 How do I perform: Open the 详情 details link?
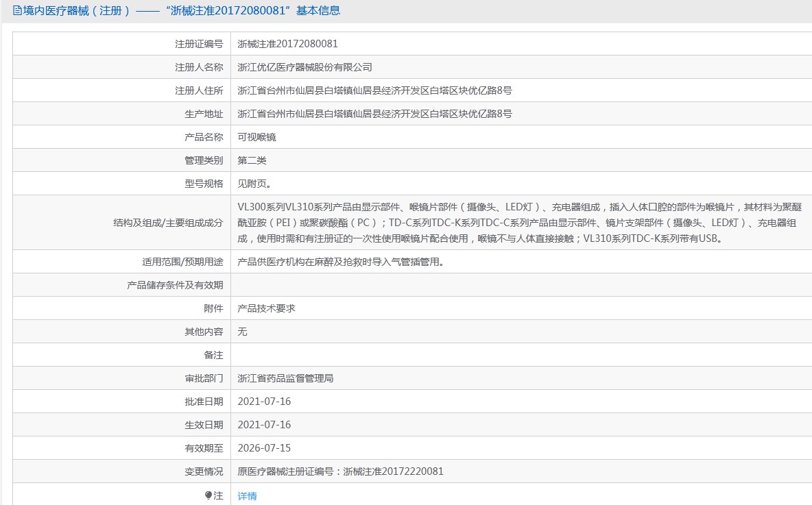pos(247,495)
